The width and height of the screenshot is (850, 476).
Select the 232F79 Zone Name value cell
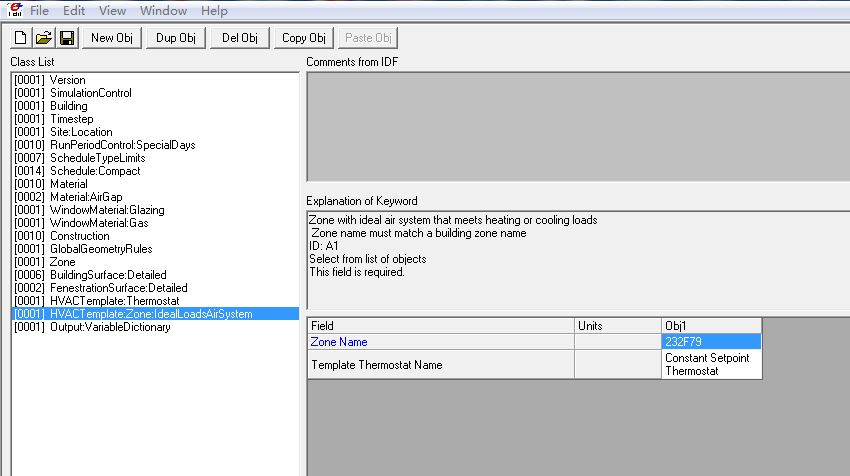click(710, 342)
